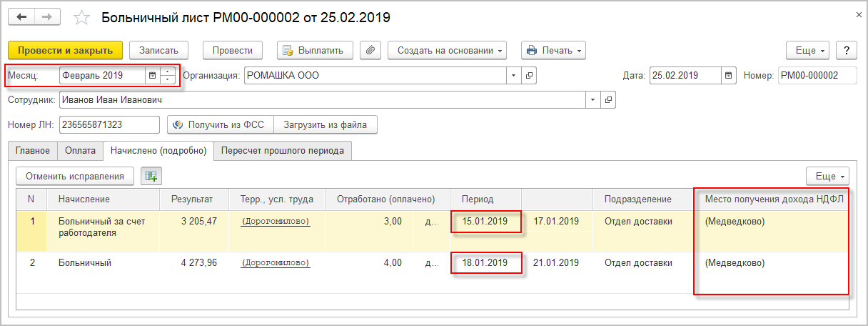Open the Создать на основании dropdown
Viewport: 868px width, 326px height.
[447, 50]
